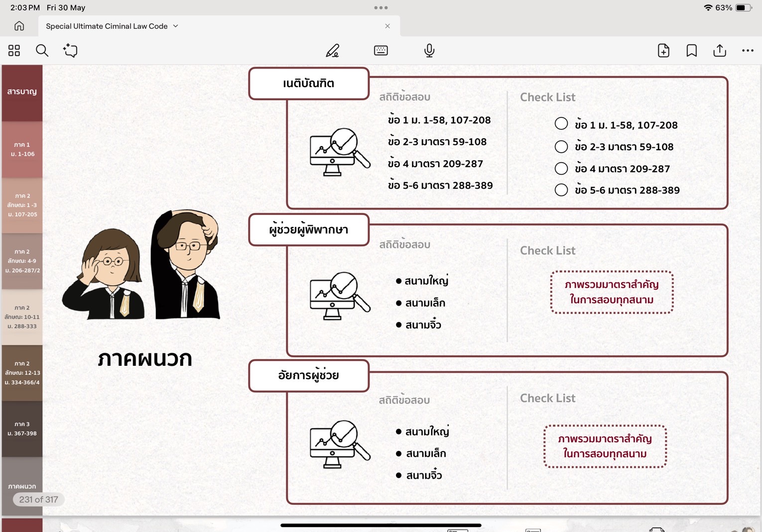The height and width of the screenshot is (532, 762).
Task: Open ภาพรวมมาตราสำคัญ link under ผู้ช่วยผู้พิพากษา
Action: 612,292
